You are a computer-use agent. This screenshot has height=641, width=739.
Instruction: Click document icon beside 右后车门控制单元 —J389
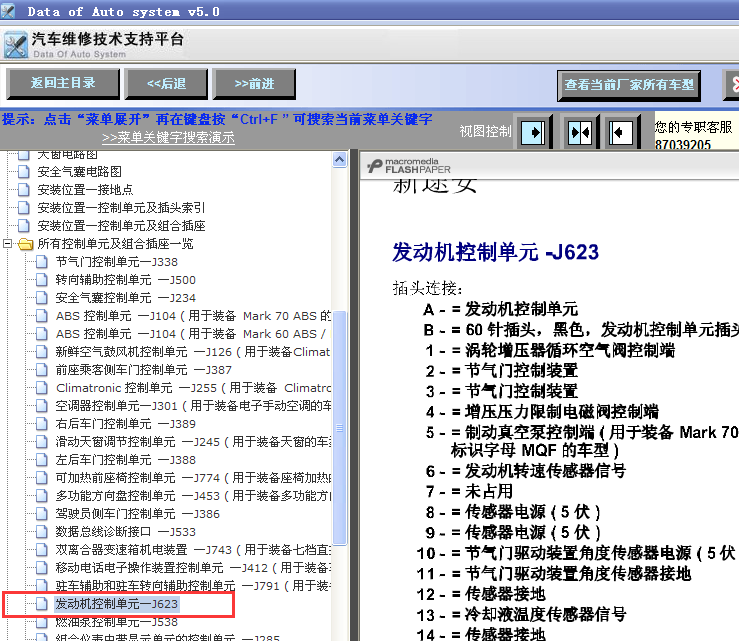tap(42, 424)
